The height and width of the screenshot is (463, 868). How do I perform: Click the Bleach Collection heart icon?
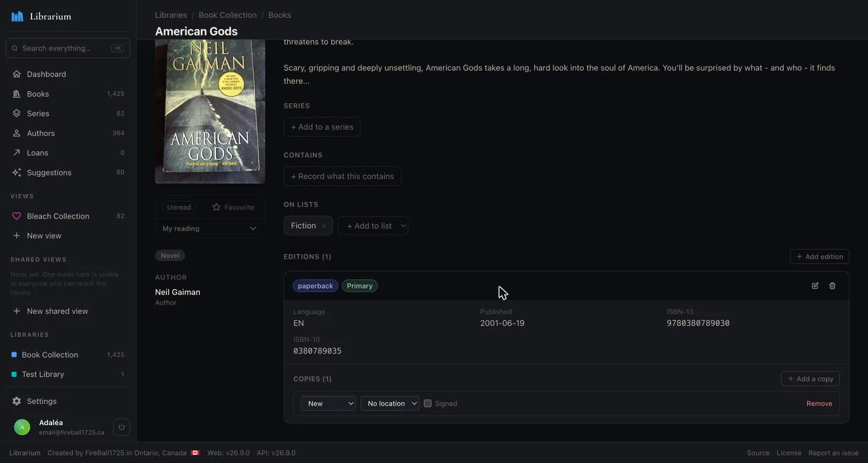17,216
